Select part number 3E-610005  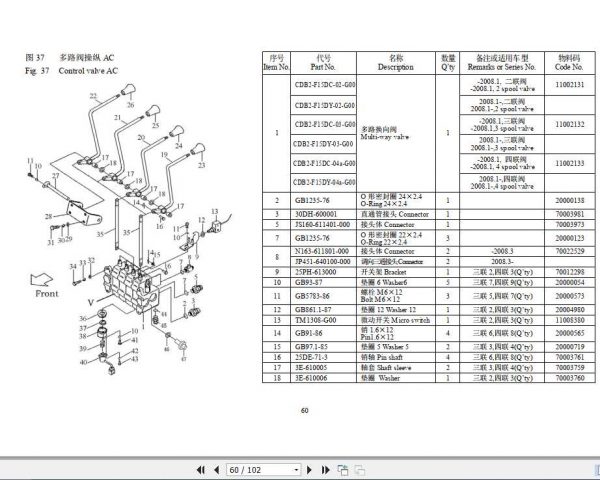point(311,367)
